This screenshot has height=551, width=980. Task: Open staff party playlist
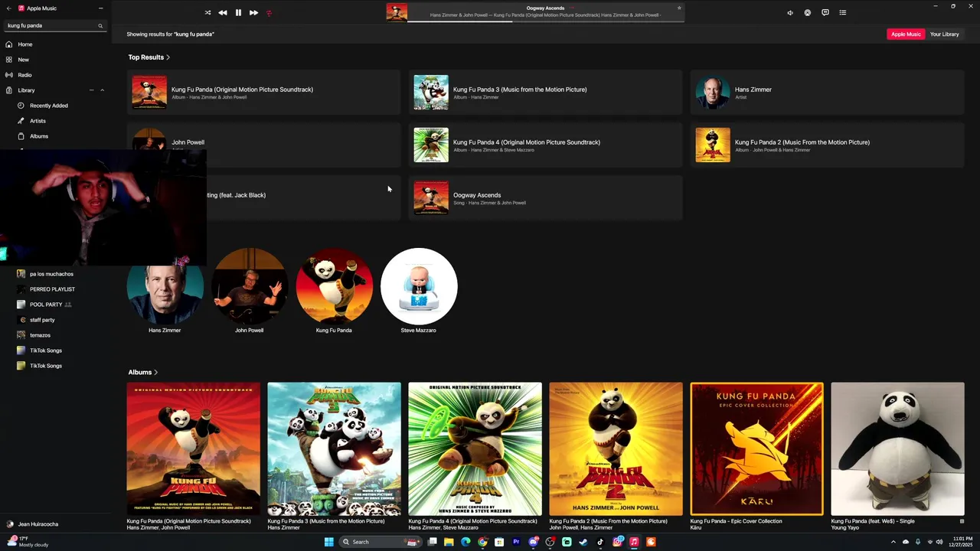click(x=42, y=320)
